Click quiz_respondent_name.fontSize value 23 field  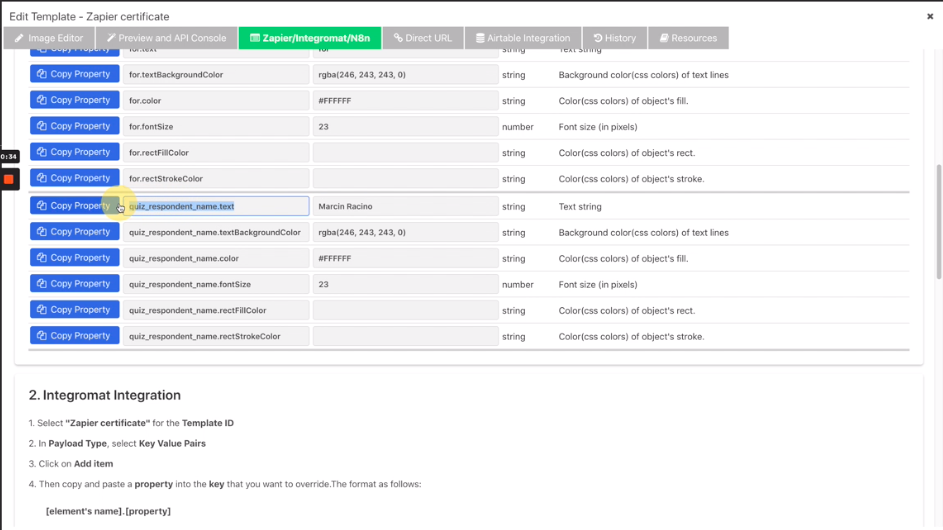pyautogui.click(x=405, y=284)
